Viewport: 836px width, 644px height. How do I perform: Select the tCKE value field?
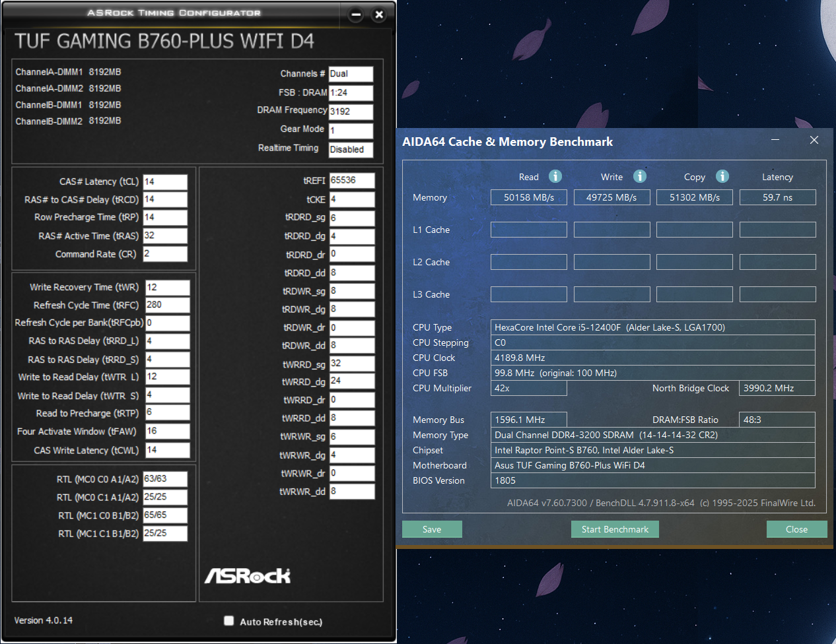pyautogui.click(x=353, y=199)
